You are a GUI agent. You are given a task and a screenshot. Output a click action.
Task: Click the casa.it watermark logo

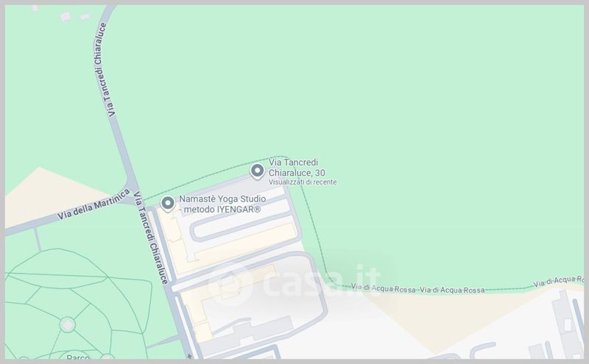click(294, 283)
